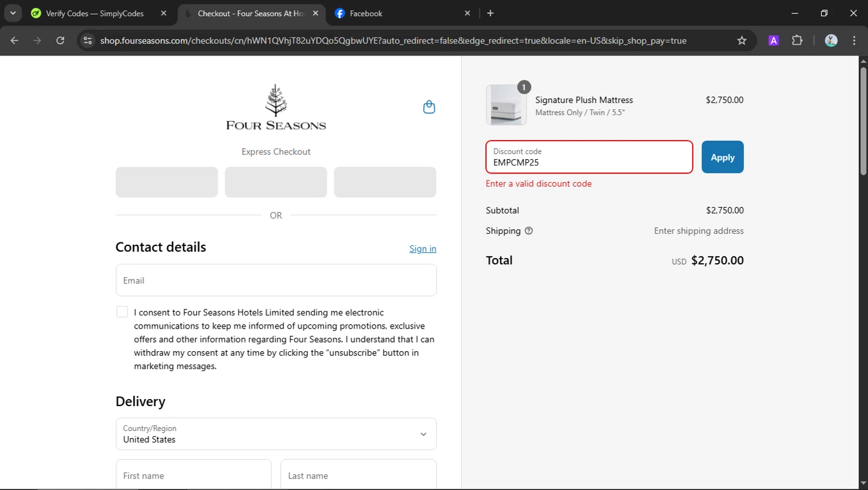Image resolution: width=868 pixels, height=490 pixels.
Task: Open the Chrome three-dot menu
Action: click(854, 40)
